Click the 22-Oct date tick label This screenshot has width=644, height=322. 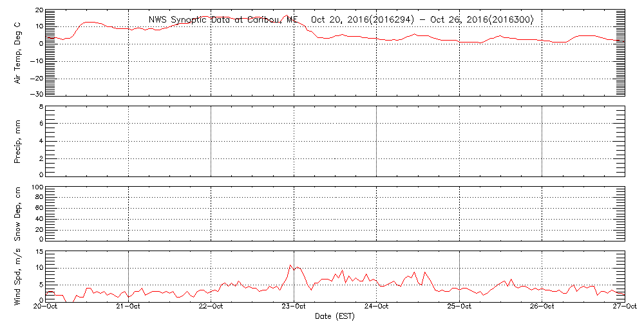pyautogui.click(x=211, y=307)
